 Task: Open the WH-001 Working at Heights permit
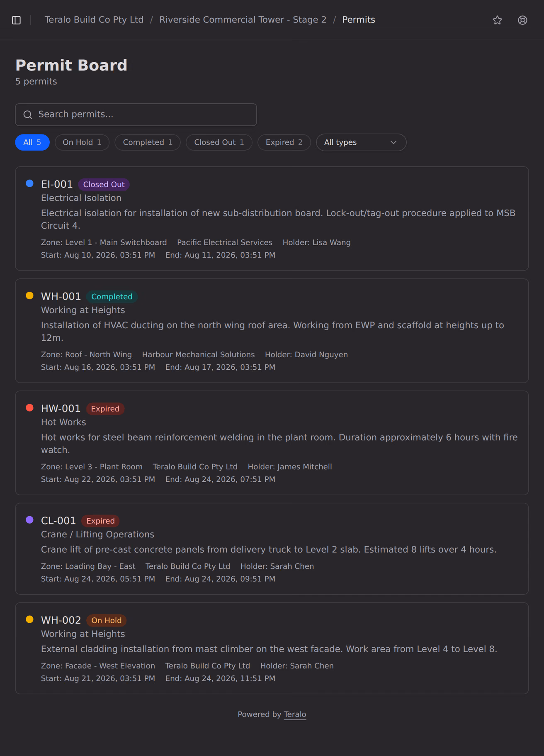point(272,331)
